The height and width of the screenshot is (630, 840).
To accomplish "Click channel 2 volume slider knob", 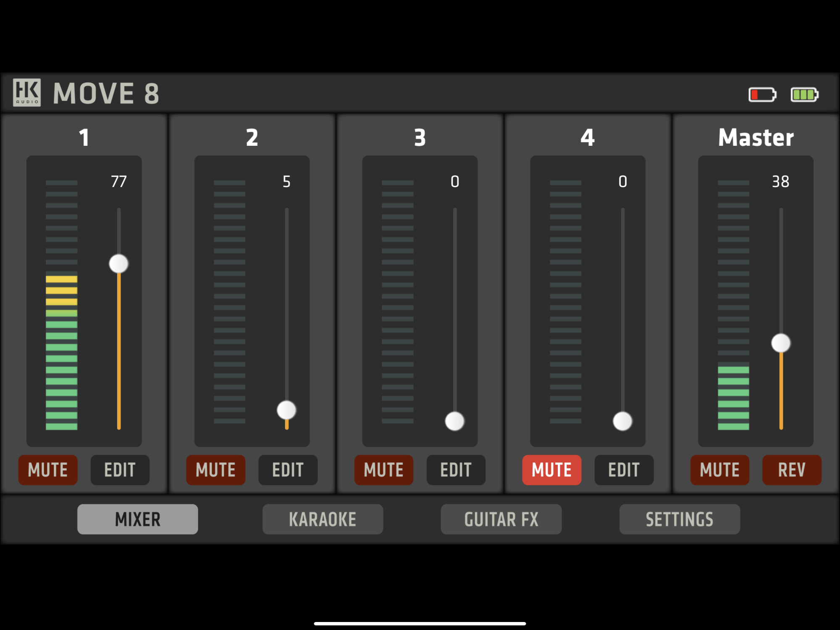I will tap(287, 410).
